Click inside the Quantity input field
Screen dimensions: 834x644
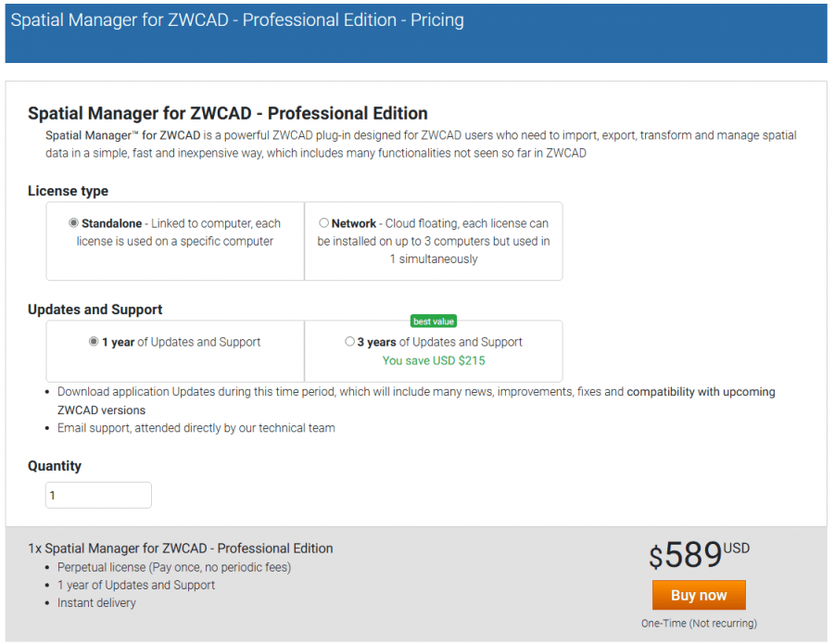coord(98,495)
